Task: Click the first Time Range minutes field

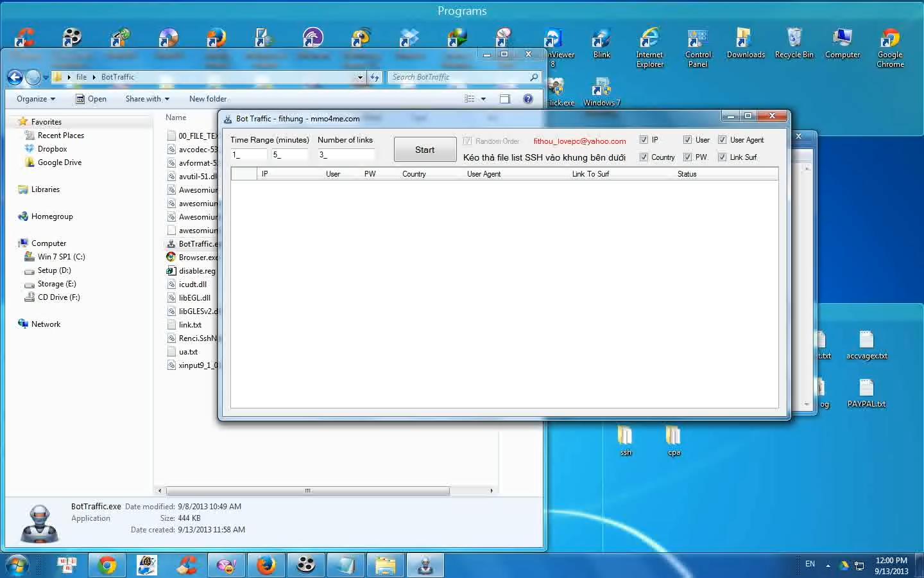Action: [249, 155]
